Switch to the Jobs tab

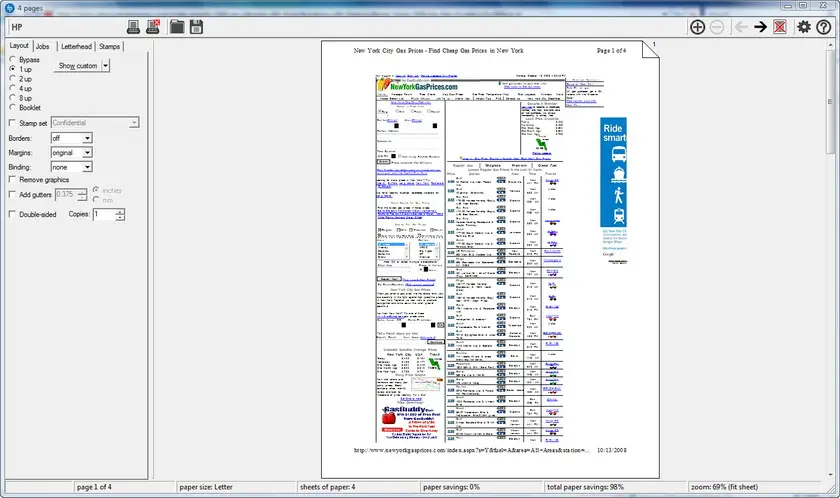coord(43,47)
